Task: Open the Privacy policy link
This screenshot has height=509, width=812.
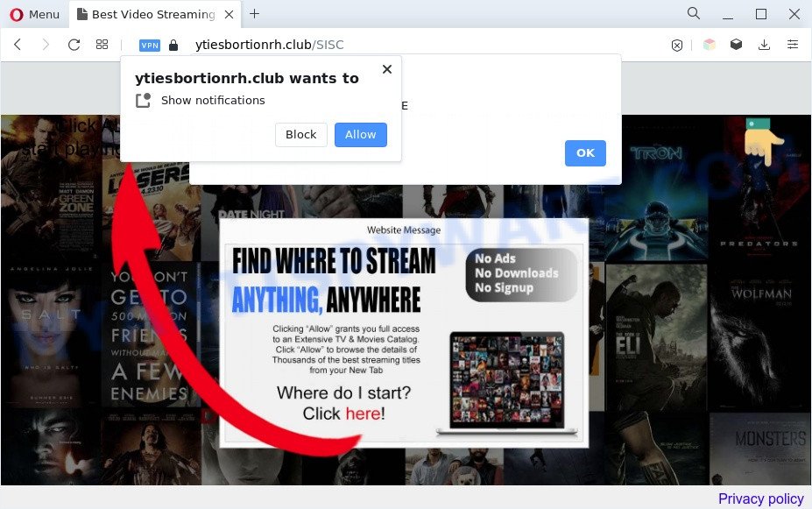Action: 760,498
